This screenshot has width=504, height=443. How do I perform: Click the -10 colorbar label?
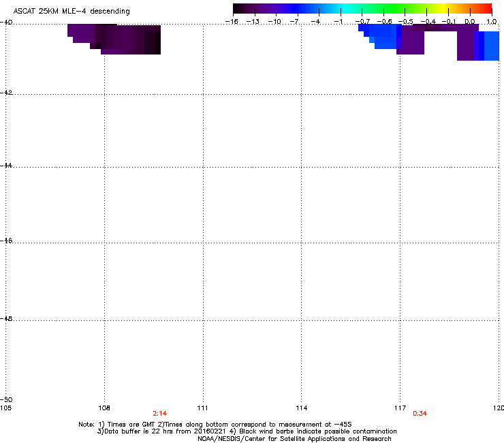tap(274, 22)
